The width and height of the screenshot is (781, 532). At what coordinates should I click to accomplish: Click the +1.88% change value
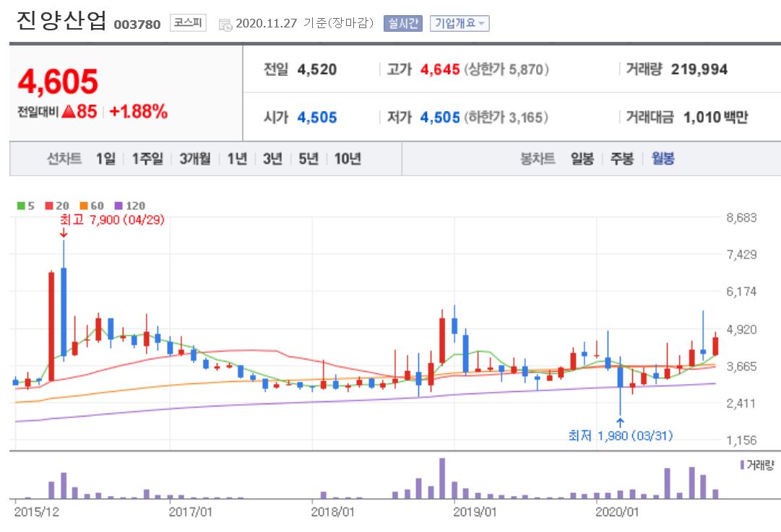coord(139,111)
